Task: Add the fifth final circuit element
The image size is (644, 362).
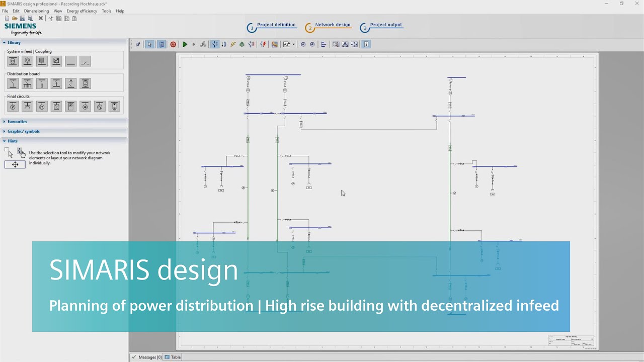Action: (x=71, y=106)
